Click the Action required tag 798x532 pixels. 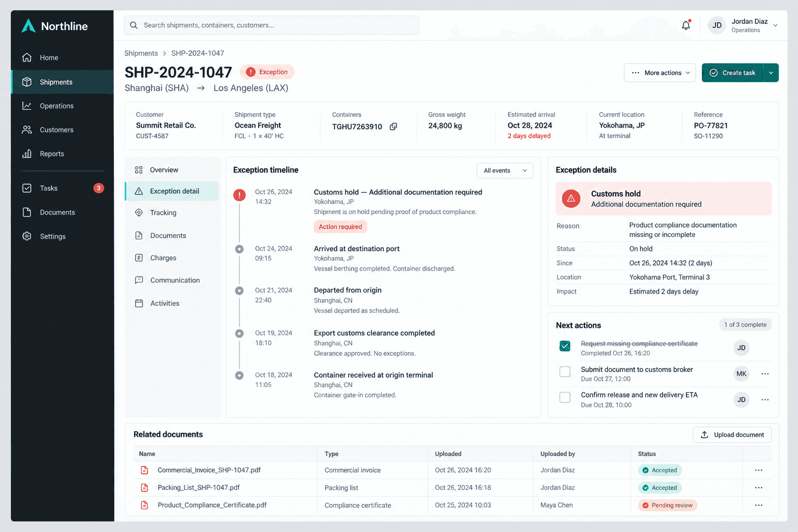340,227
